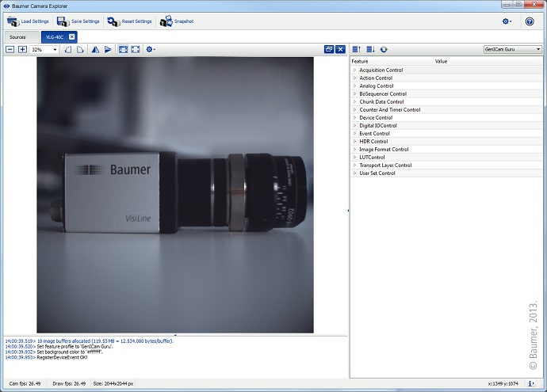
Task: Expand Analog Control node
Action: coord(355,86)
